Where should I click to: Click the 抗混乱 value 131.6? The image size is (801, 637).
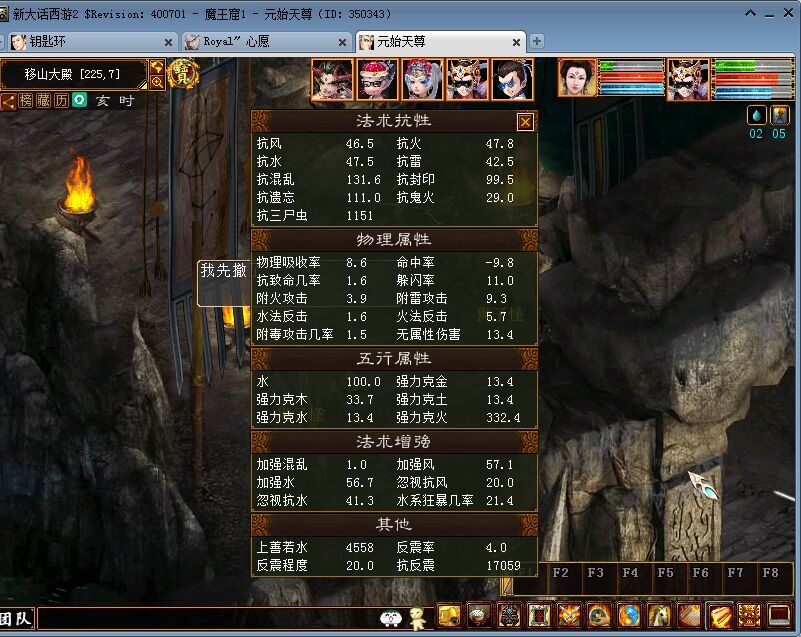point(363,180)
